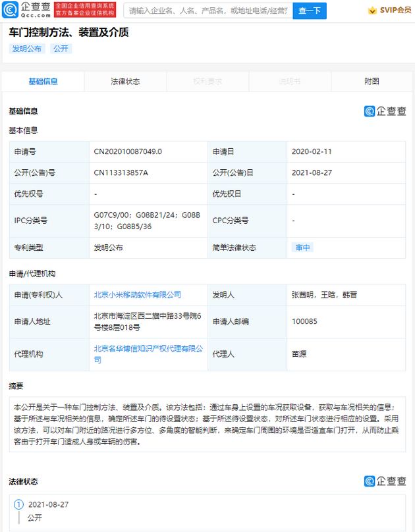Click the search input field

(x=208, y=11)
